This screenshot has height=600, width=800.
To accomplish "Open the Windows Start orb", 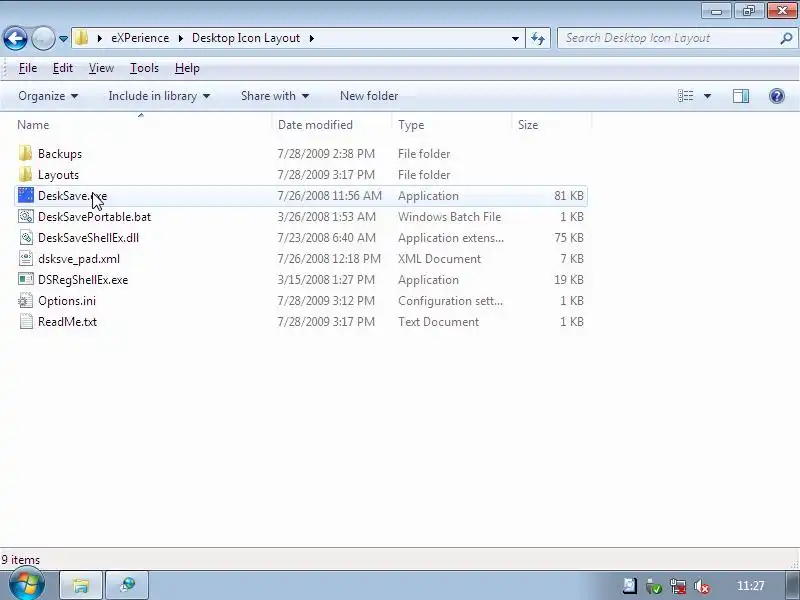I will point(27,584).
